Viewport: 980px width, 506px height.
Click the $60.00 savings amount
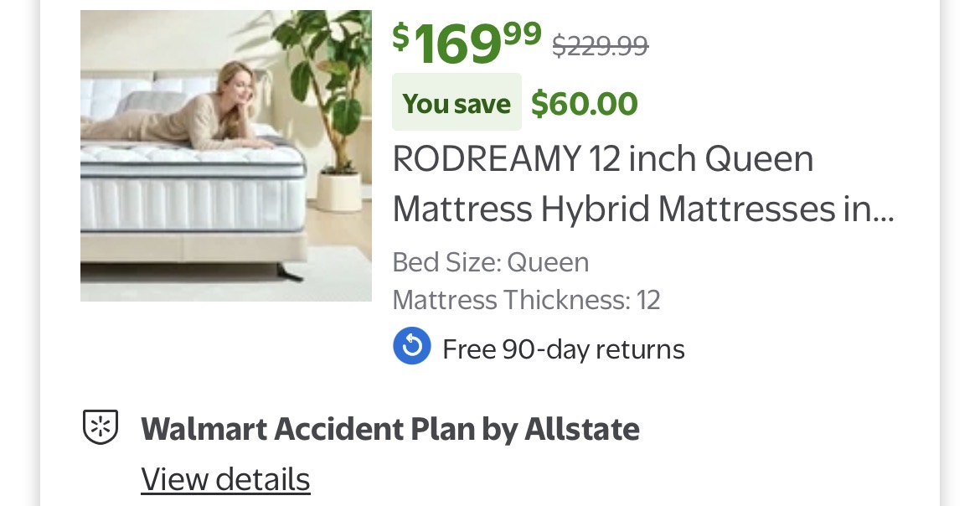[x=585, y=104]
